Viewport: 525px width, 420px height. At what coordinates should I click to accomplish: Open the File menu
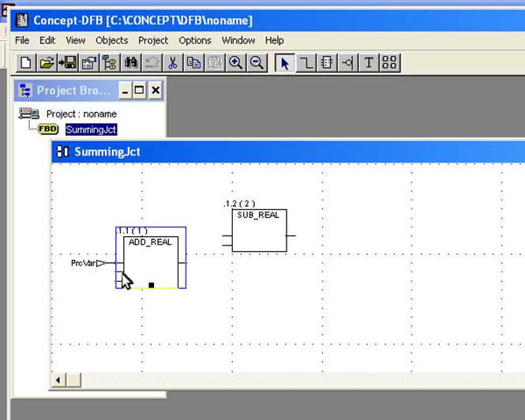tap(22, 40)
